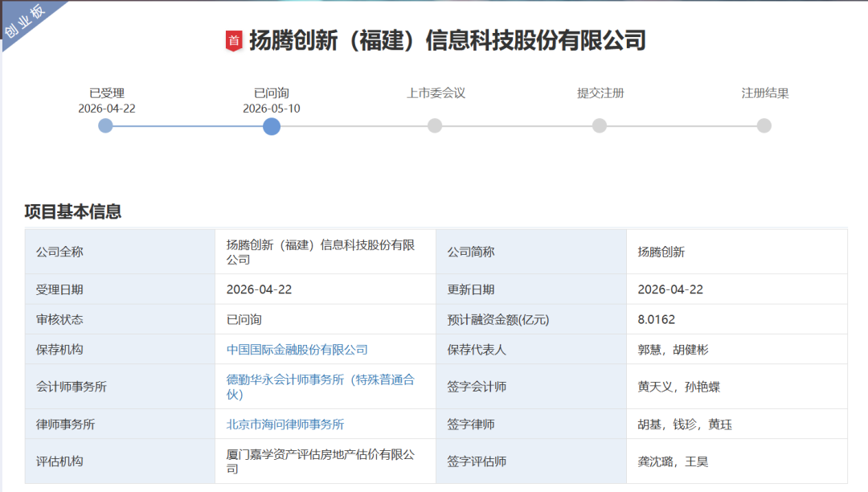Click the 公司全称 label cell
This screenshot has width=868, height=492.
click(120, 252)
